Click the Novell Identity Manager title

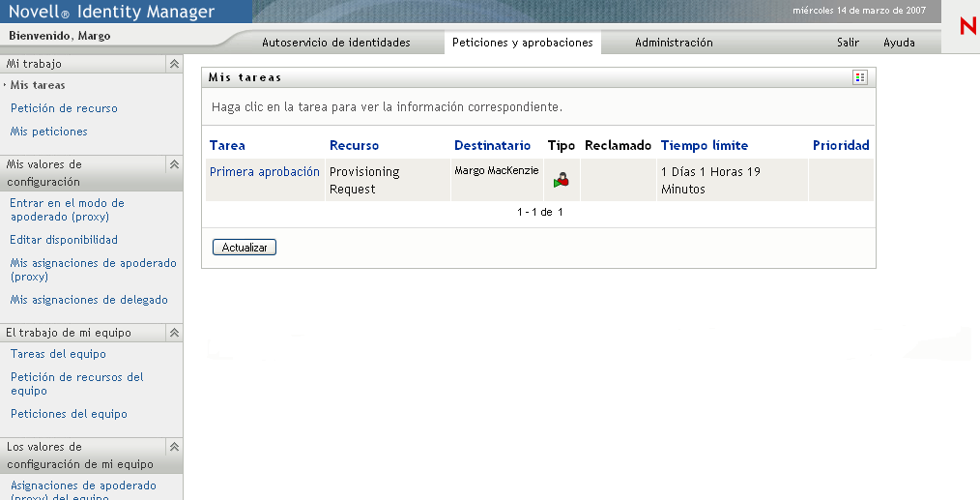(x=111, y=12)
